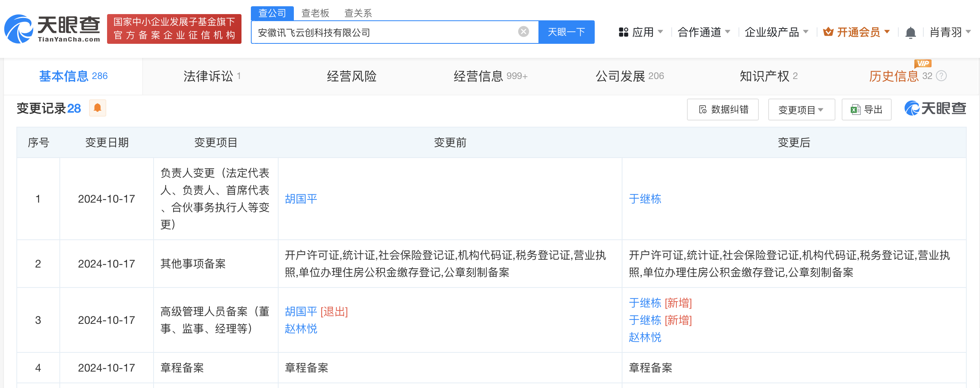Click 高级管理人员备案 cell in row 3
The width and height of the screenshot is (980, 388).
click(x=215, y=320)
